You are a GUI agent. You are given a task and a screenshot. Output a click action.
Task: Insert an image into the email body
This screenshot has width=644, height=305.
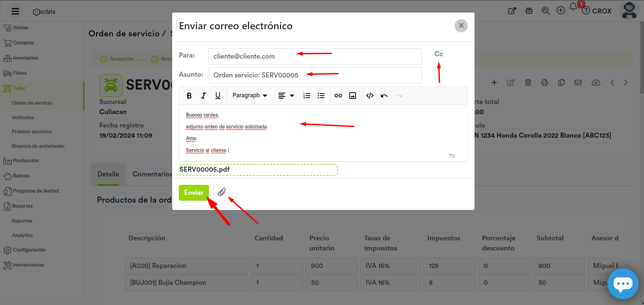coord(353,96)
